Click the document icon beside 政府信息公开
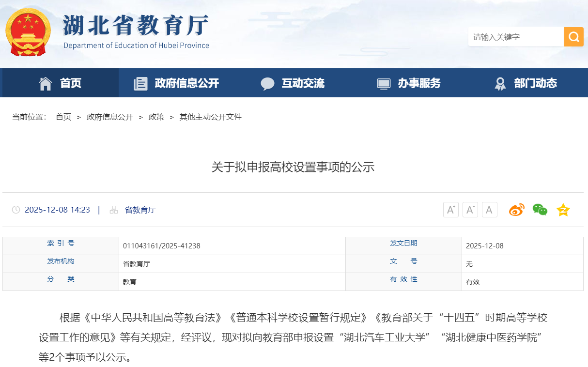The width and height of the screenshot is (588, 367). tap(140, 83)
